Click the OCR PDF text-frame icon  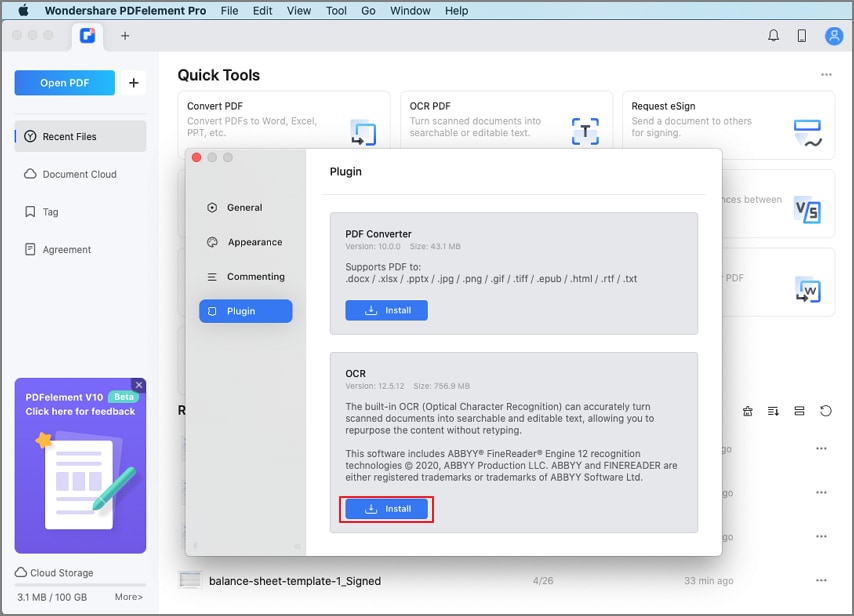585,131
